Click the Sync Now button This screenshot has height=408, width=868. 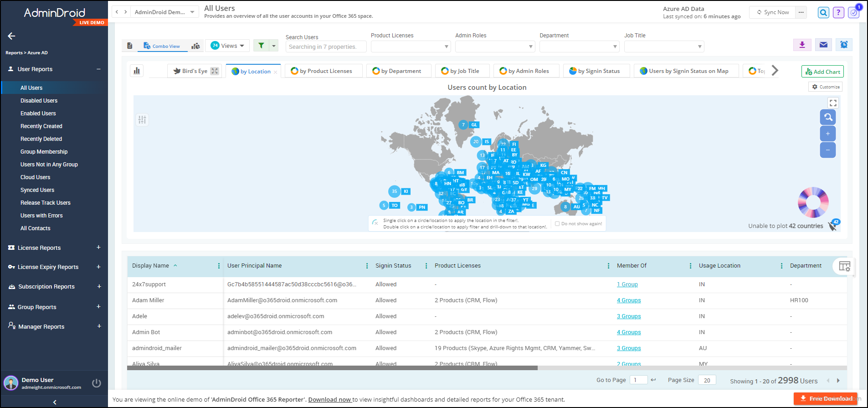click(773, 12)
